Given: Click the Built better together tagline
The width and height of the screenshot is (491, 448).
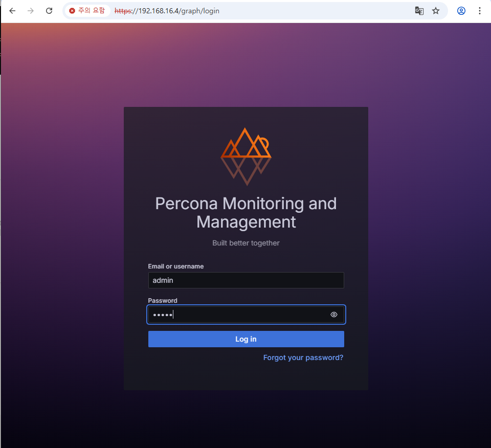Looking at the screenshot, I should 246,243.
